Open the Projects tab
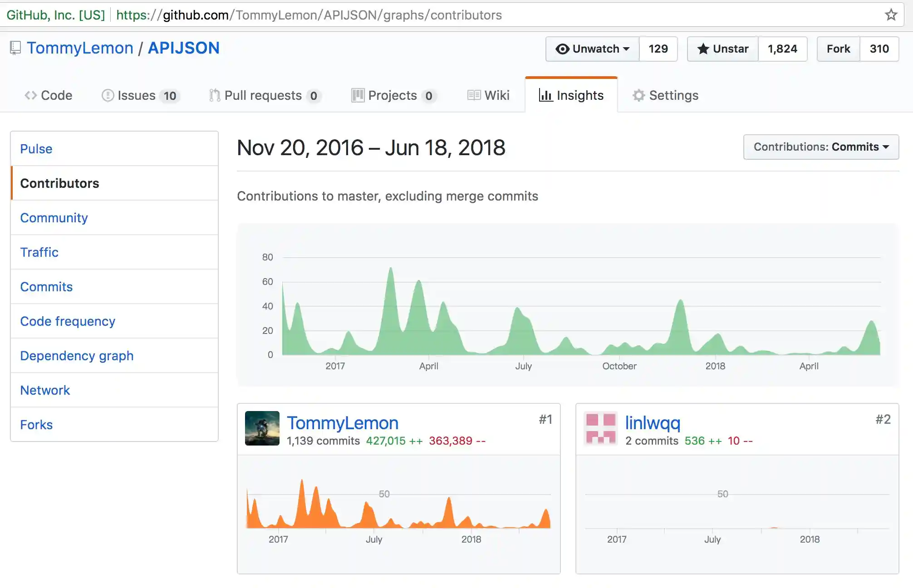The image size is (913, 588). tap(394, 95)
